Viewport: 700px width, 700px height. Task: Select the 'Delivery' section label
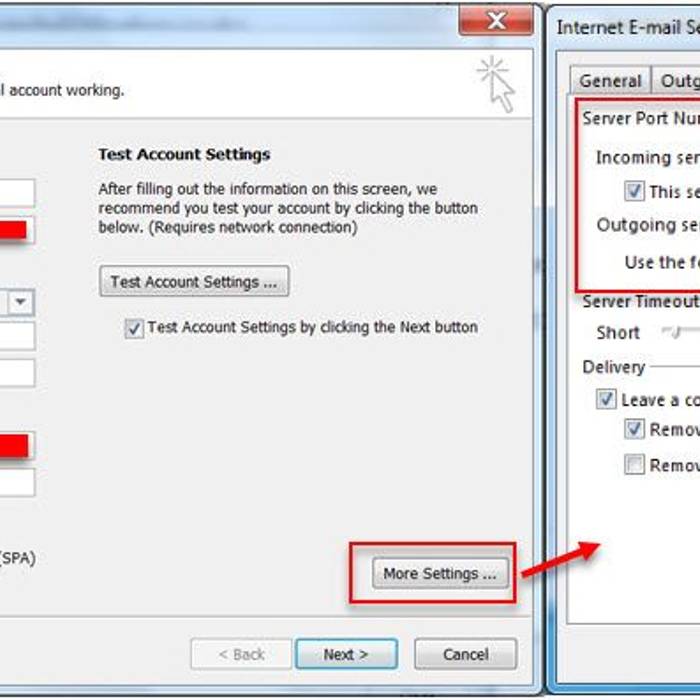[614, 367]
